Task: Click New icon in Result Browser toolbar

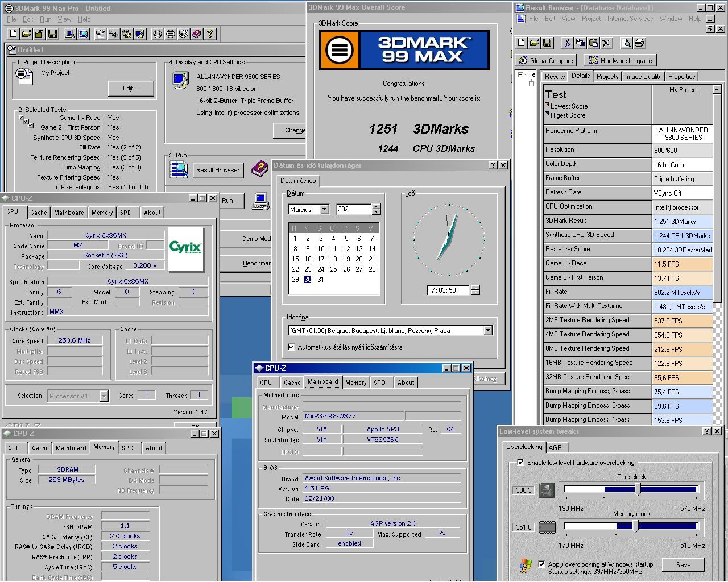Action: click(x=522, y=43)
